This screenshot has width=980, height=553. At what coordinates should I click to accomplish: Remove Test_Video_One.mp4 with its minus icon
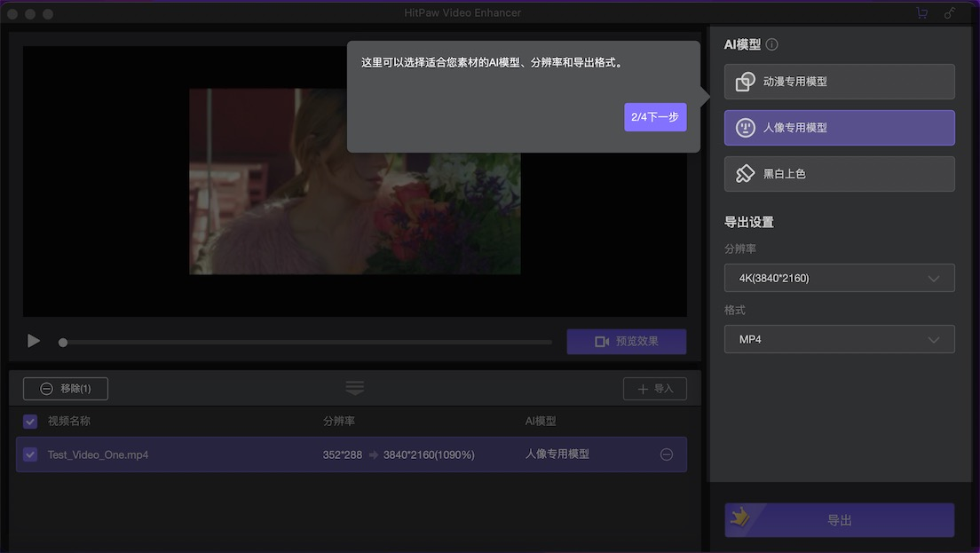[666, 454]
